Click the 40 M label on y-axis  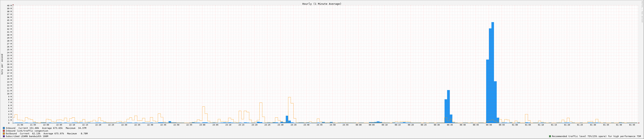pyautogui.click(x=9, y=5)
